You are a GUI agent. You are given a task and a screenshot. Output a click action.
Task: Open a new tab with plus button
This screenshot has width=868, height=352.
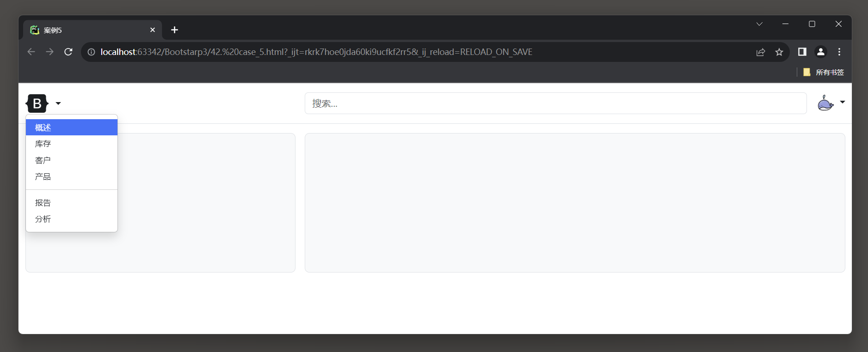pyautogui.click(x=174, y=30)
